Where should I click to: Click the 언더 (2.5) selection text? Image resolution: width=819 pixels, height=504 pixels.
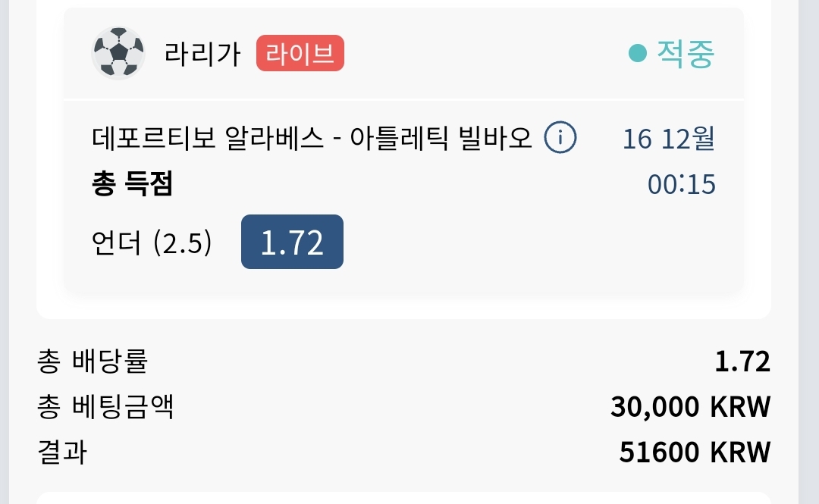(152, 243)
